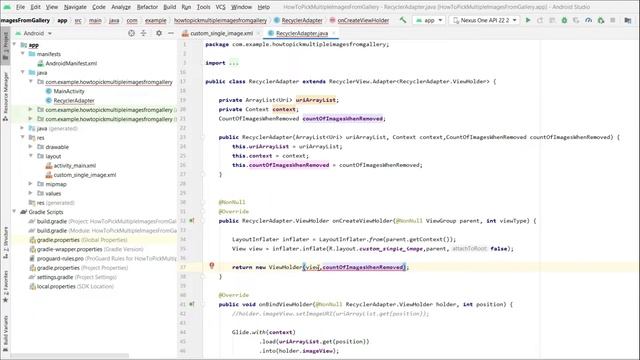640x360 pixels.
Task: Click Run with Coverage icon in toolbar
Action: [x=576, y=20]
